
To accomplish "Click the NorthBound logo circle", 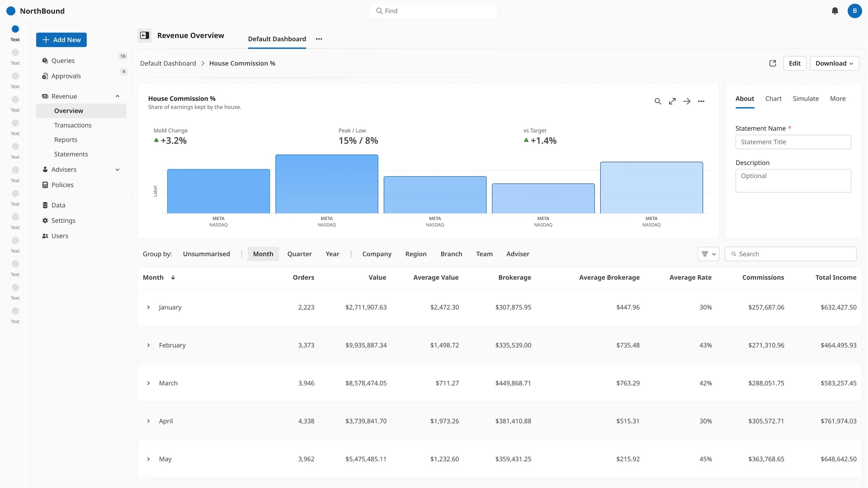I will pos(11,11).
